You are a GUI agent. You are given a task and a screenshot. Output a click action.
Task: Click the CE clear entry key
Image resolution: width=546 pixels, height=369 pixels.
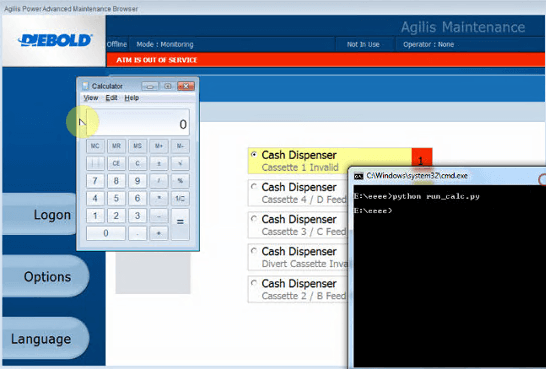pos(116,163)
